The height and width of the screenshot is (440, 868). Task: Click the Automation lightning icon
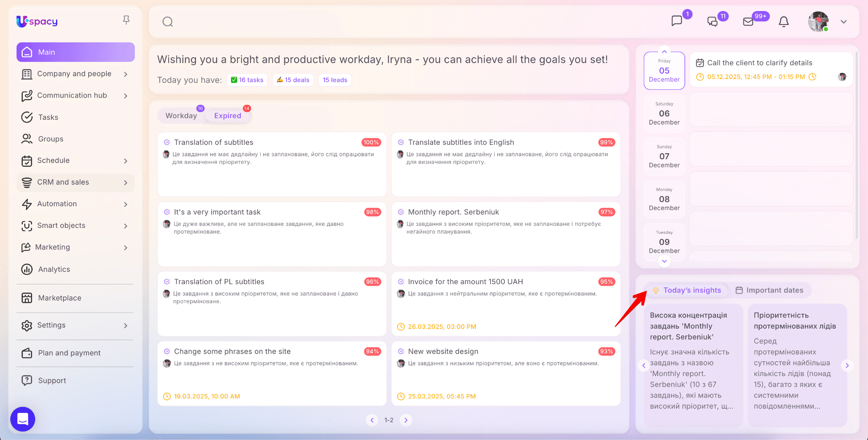point(27,204)
